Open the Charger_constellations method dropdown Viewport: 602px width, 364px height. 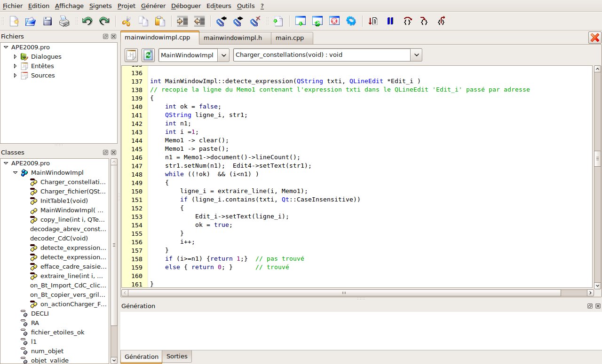tap(416, 55)
